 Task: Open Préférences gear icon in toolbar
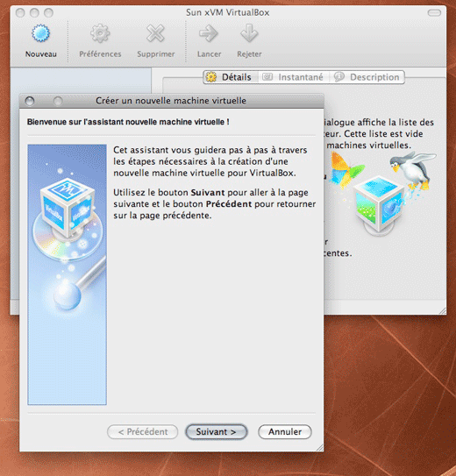click(100, 33)
